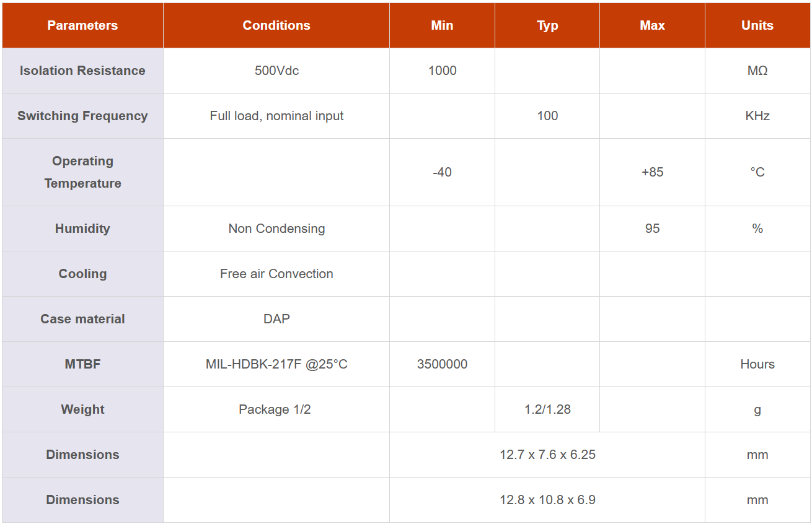
Task: Select the Humidity row label
Action: (x=82, y=229)
